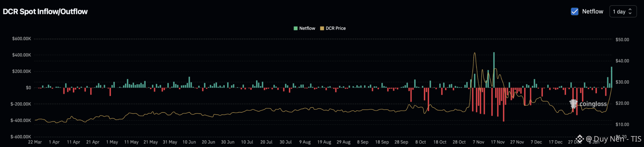Viewport: 644px width, 147px height.
Task: Click the $50.00 right price axis label
Action: click(x=622, y=39)
